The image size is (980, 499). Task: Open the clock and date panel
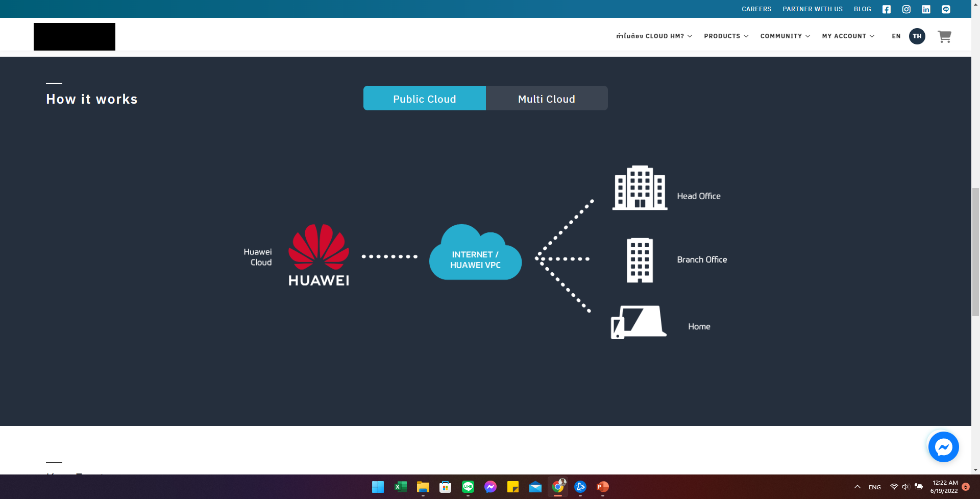click(944, 487)
